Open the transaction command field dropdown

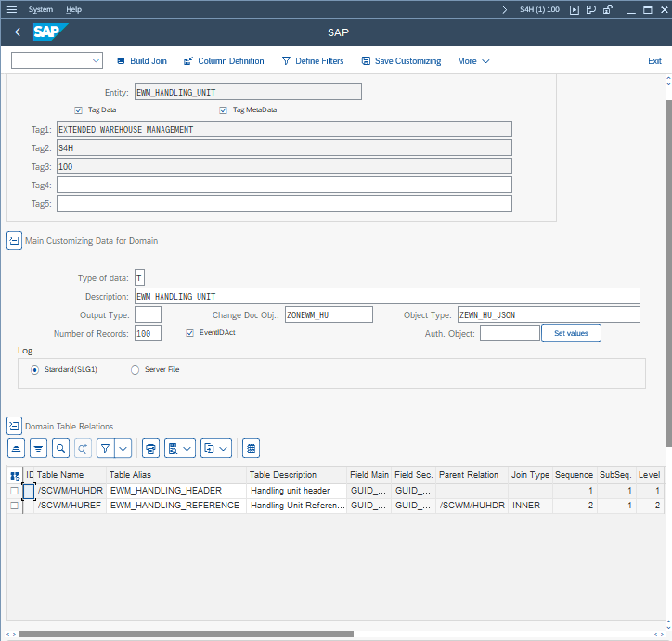point(97,61)
